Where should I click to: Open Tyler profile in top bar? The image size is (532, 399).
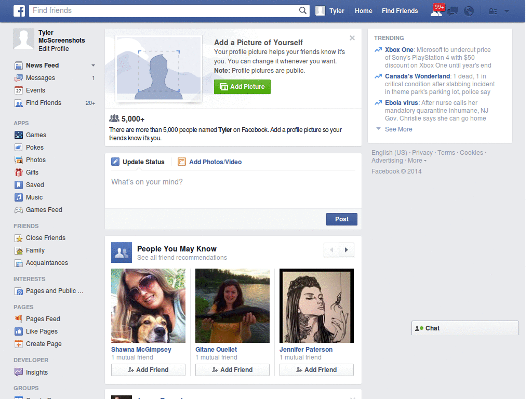[330, 11]
